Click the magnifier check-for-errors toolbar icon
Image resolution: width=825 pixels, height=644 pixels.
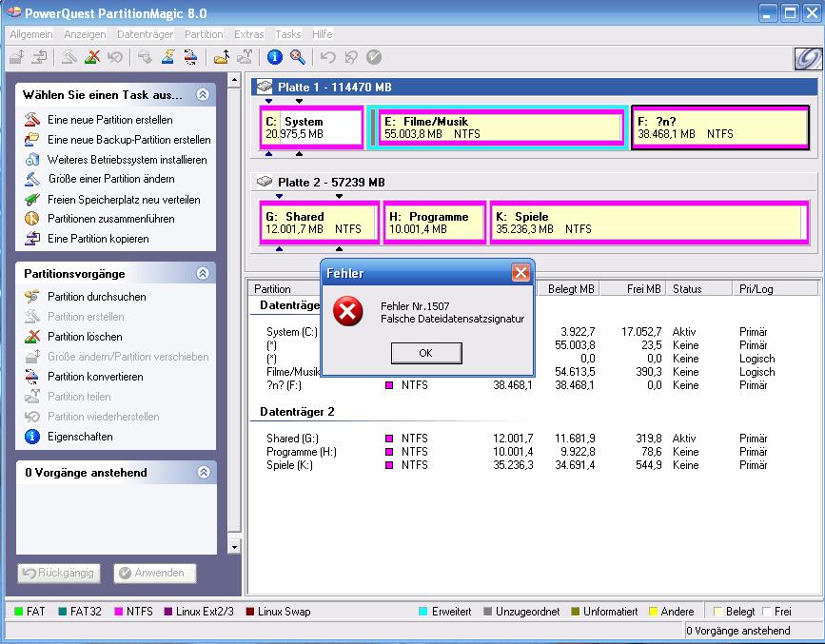pyautogui.click(x=298, y=57)
